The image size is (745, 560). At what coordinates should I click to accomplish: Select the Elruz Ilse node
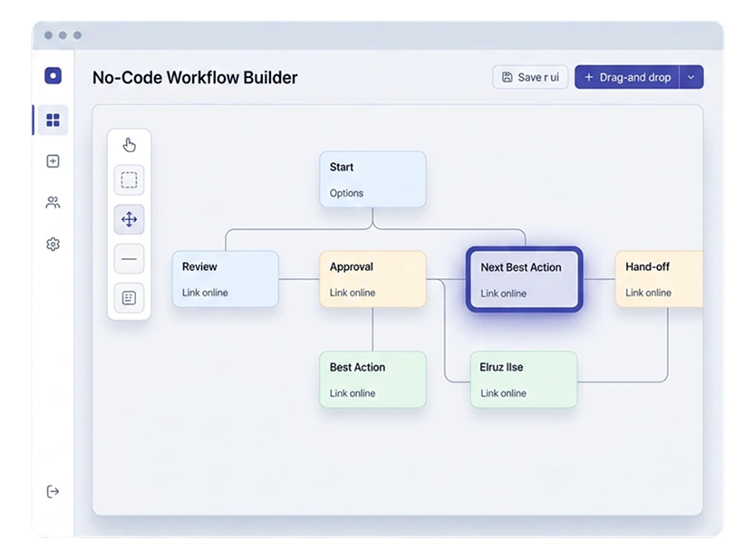[x=524, y=380]
